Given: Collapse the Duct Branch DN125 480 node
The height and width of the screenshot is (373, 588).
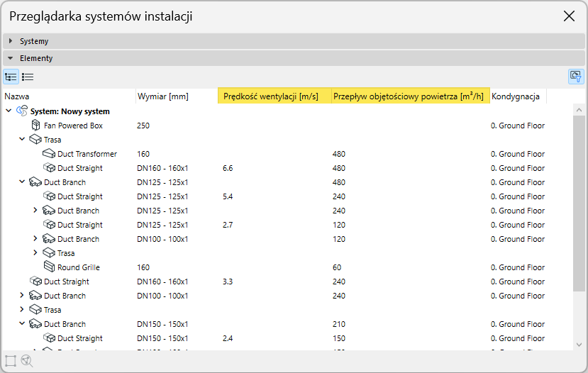Looking at the screenshot, I should click(22, 182).
